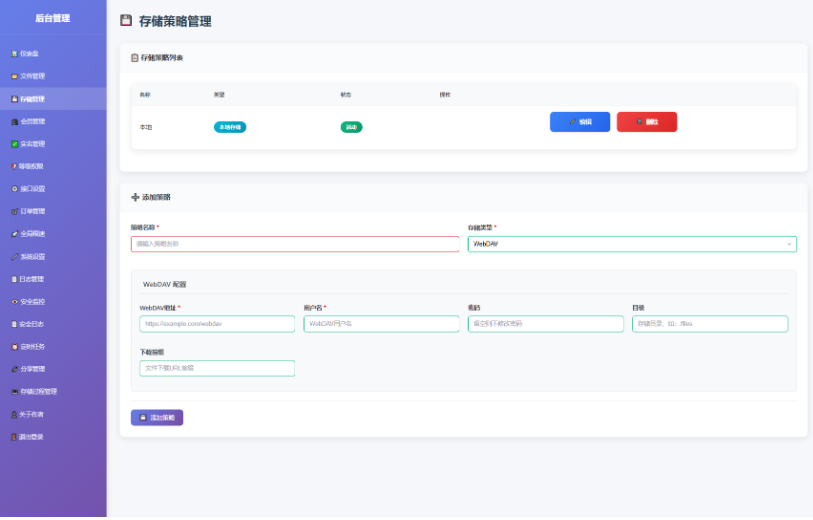Screen dimensions: 813x520
Task: Go to 系统设置 in the sidebar
Action: point(33,256)
